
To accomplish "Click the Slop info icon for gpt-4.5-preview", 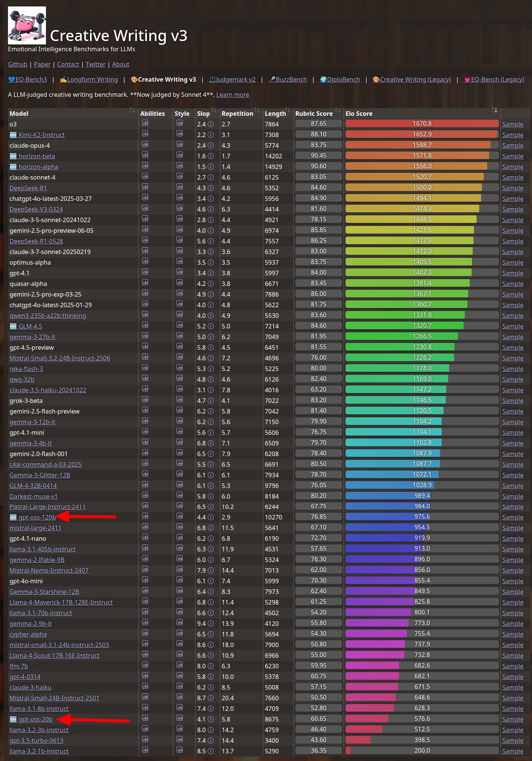I will point(211,347).
